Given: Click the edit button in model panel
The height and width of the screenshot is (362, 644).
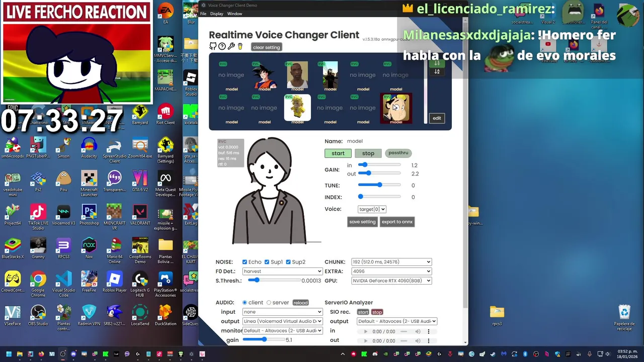Looking at the screenshot, I should (437, 118).
